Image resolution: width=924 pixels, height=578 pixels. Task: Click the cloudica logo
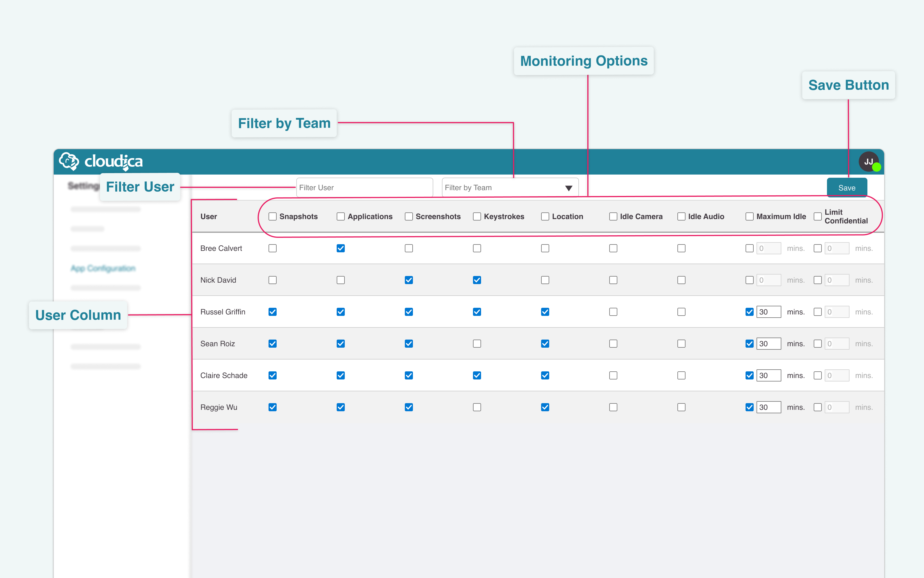(x=101, y=161)
